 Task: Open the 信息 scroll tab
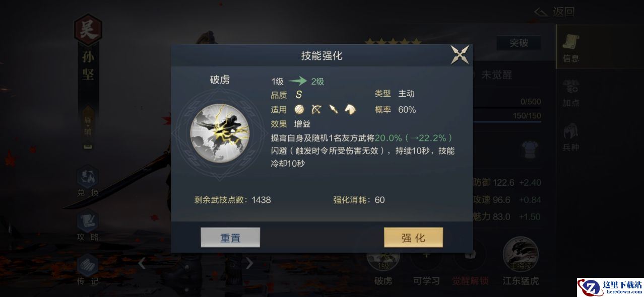(571, 48)
